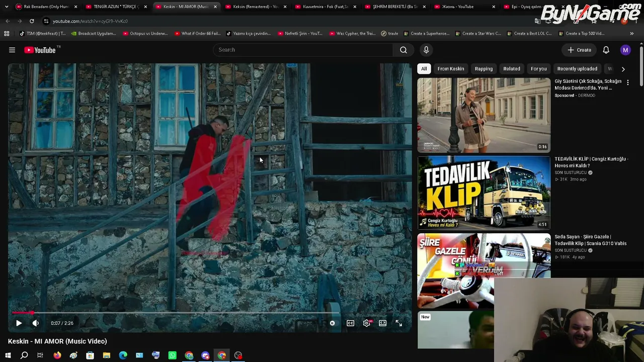Open options menu for sponsored DERIMOD video
The image size is (644, 362).
pyautogui.click(x=627, y=82)
